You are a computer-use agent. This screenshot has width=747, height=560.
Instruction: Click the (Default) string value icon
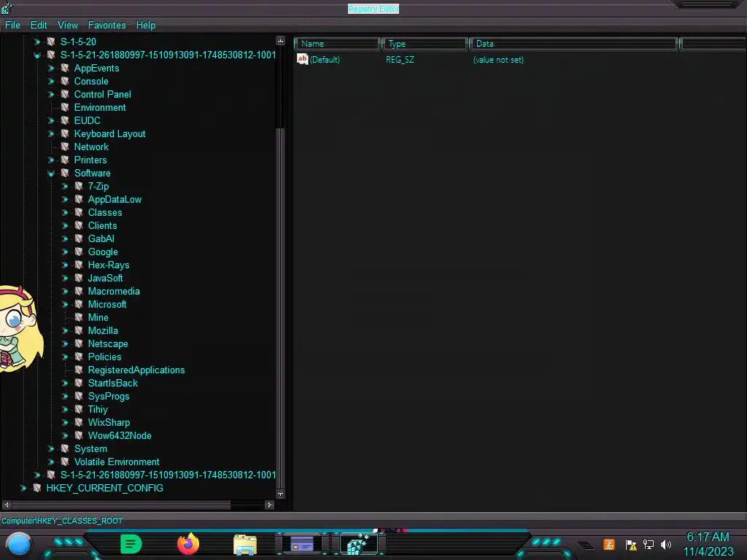[x=302, y=59]
